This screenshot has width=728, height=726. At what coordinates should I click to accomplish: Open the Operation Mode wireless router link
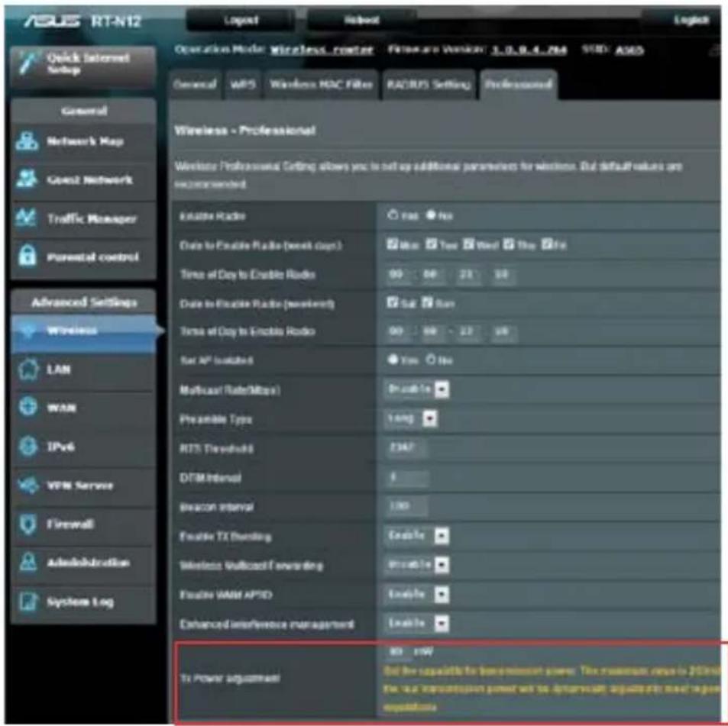click(322, 50)
